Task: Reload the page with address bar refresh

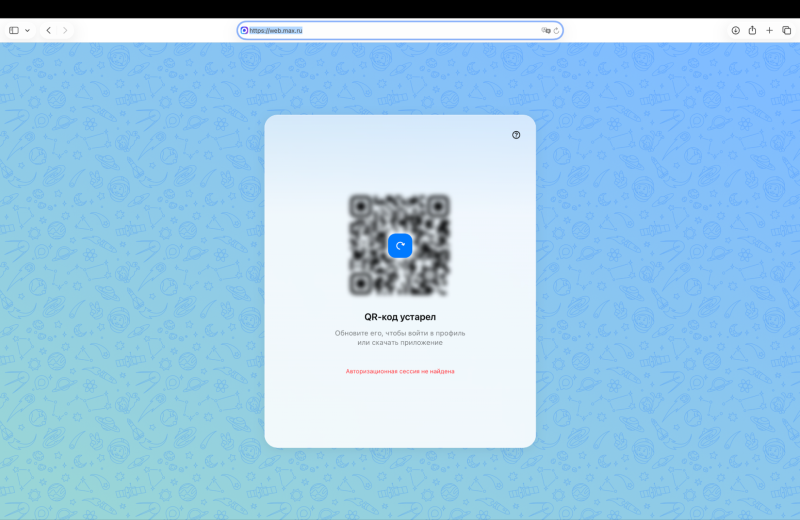Action: [557, 31]
